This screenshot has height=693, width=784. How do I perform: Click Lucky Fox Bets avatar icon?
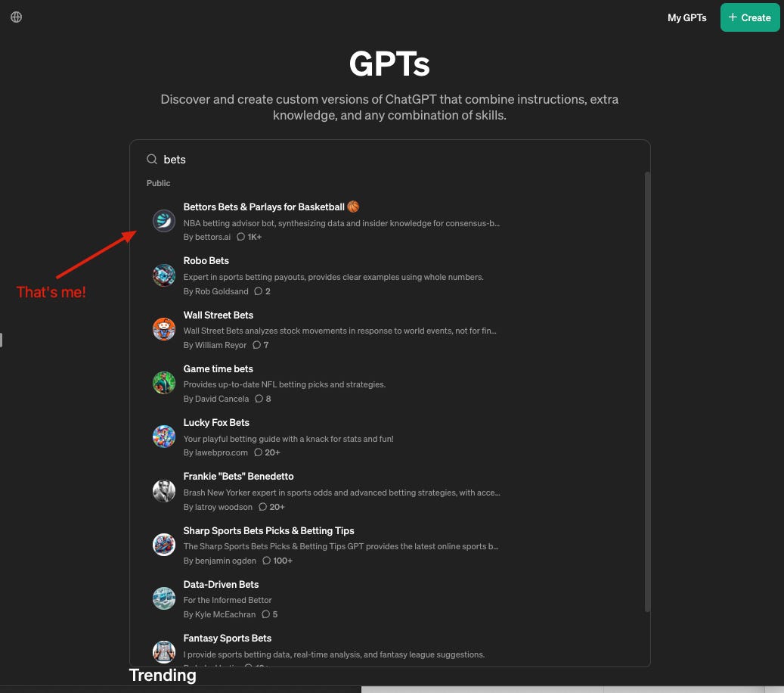(163, 437)
